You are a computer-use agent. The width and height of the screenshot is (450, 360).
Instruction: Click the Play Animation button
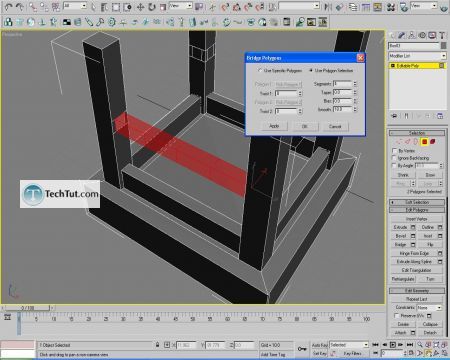(x=393, y=345)
